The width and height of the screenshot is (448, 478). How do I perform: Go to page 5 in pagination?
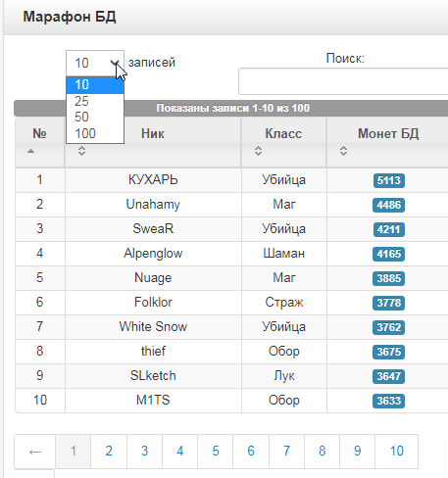[216, 452]
